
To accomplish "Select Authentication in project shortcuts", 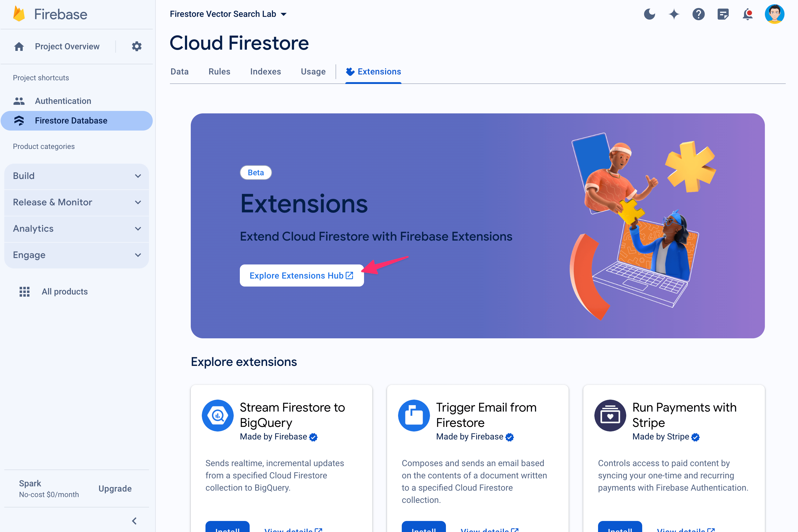I will tap(63, 100).
